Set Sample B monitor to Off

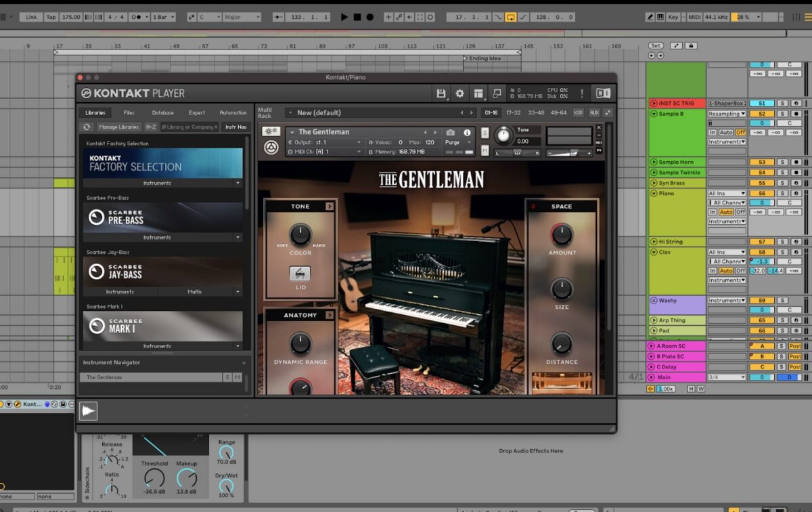tap(740, 133)
